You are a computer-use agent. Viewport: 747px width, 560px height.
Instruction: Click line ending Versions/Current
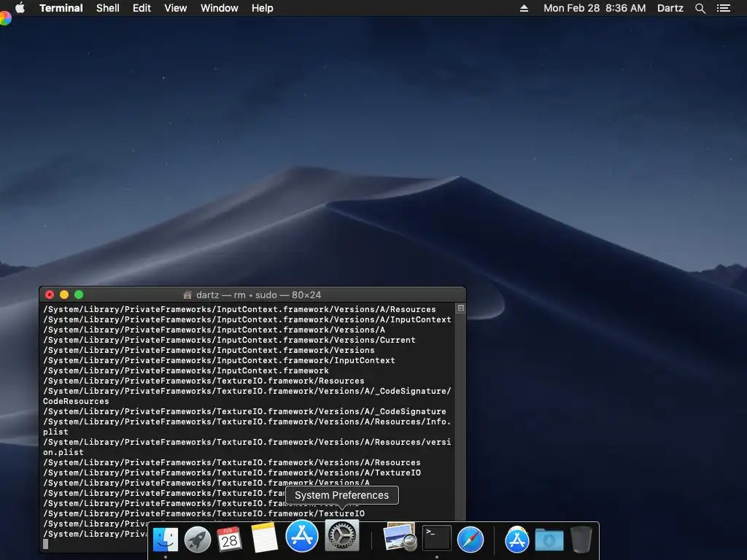[x=229, y=340]
